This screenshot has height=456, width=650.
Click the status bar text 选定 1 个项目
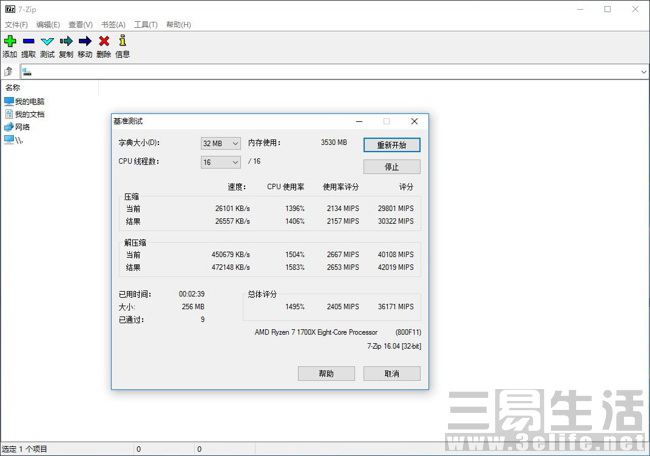[24, 449]
